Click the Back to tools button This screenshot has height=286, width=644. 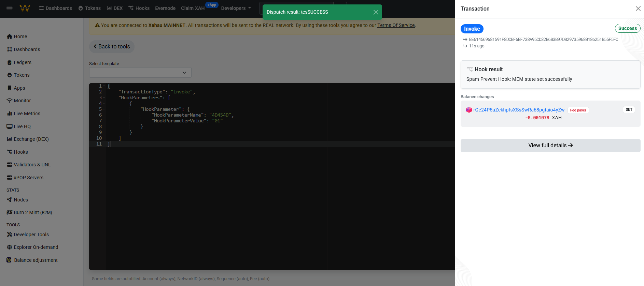tap(112, 47)
